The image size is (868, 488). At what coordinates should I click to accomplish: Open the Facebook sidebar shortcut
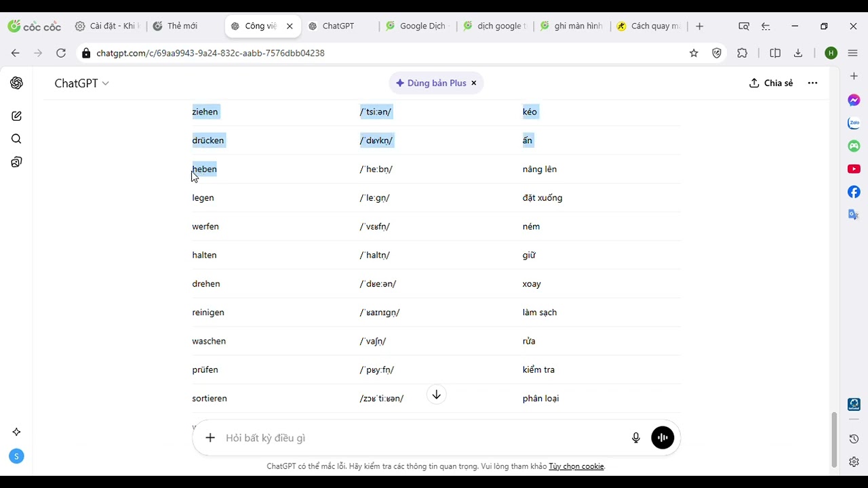pos(854,192)
